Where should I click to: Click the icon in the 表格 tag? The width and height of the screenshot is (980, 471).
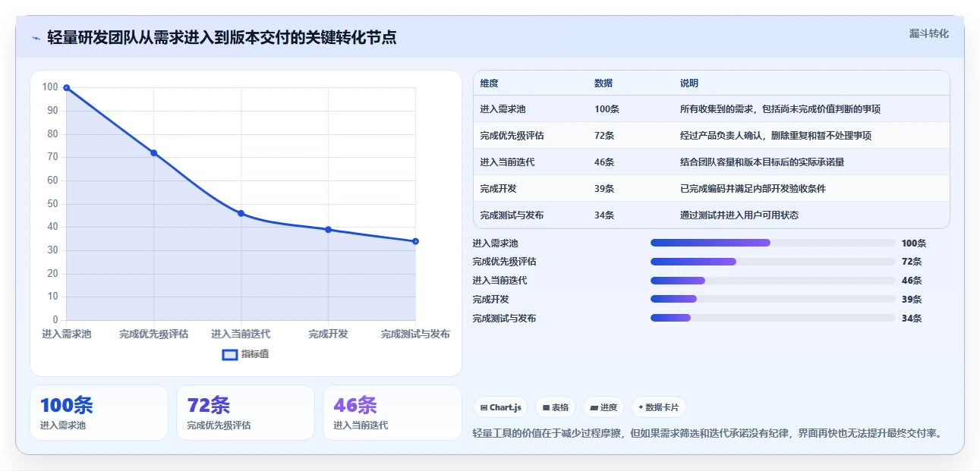pos(546,407)
